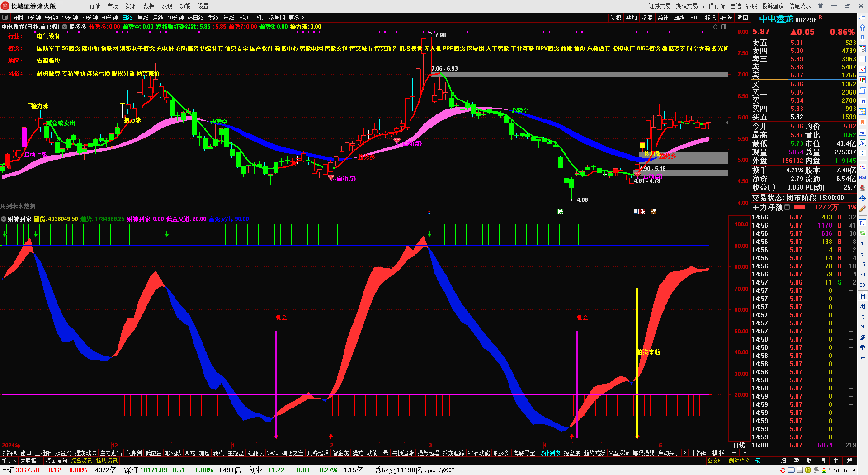Screen dimensions: 868x475
Task: Open the 市场 menu
Action: 113,6
